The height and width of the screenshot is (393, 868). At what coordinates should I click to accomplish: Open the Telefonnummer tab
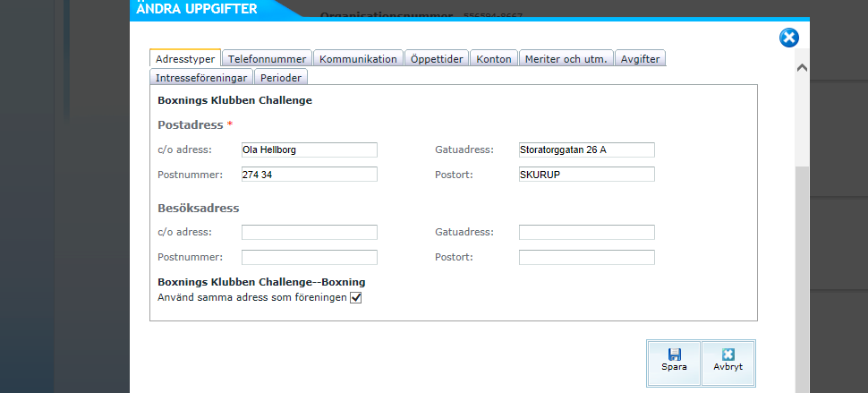(267, 59)
